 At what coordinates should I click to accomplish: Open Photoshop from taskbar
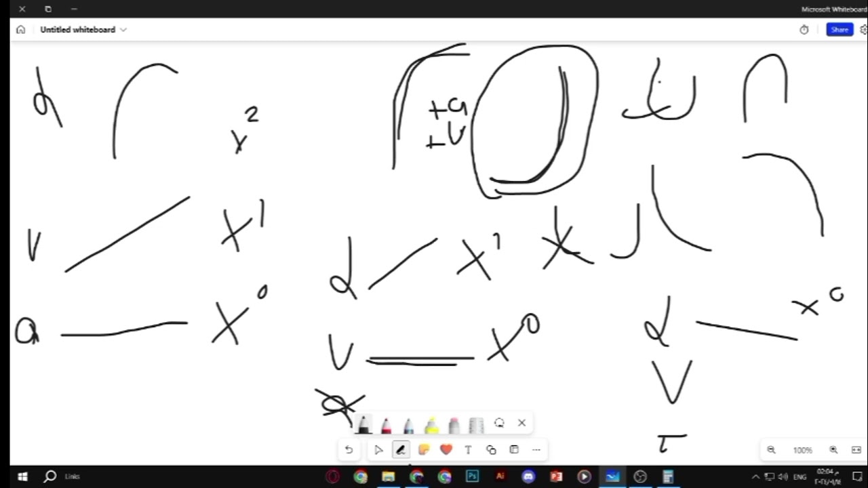pyautogui.click(x=472, y=476)
